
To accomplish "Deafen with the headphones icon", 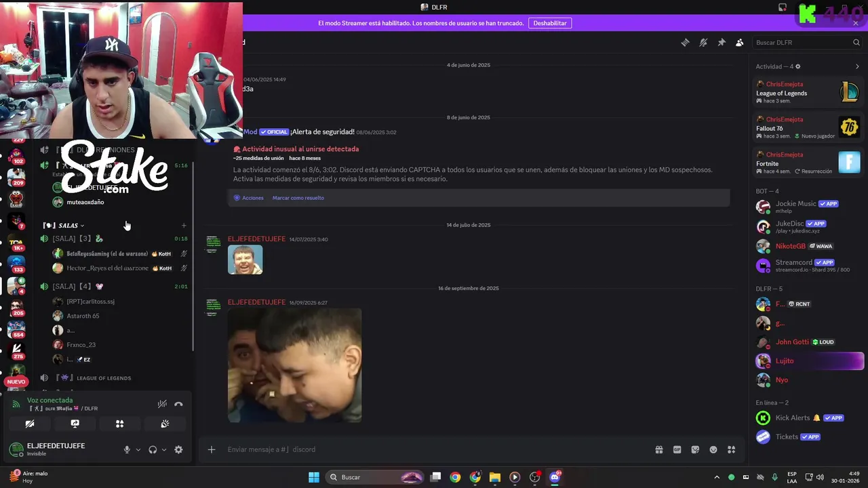I will (x=153, y=449).
